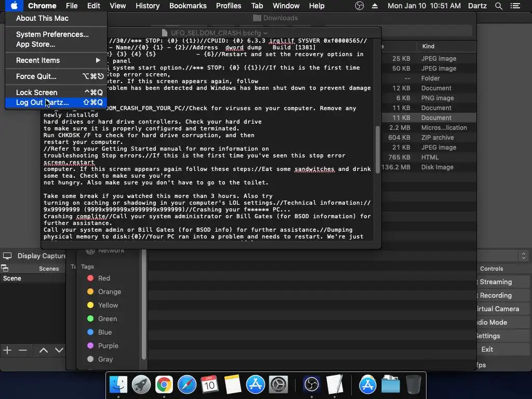Select Lock Screen menu item
This screenshot has width=532, height=399.
click(56, 92)
